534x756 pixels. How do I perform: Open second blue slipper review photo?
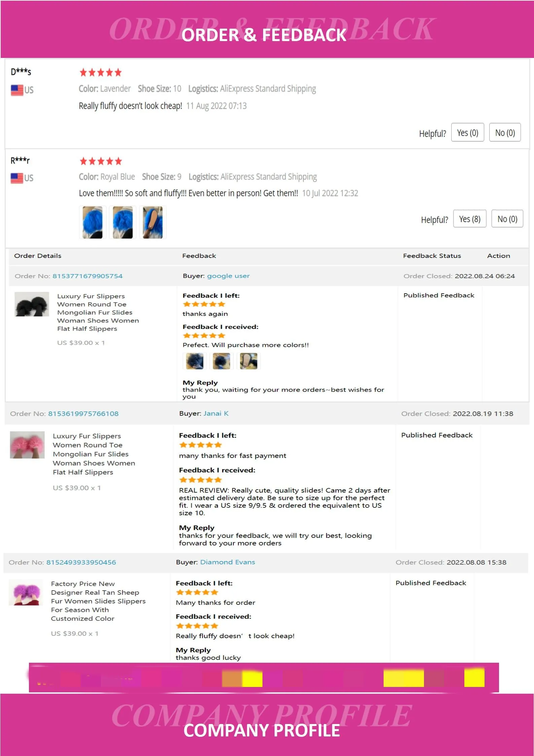122,223
